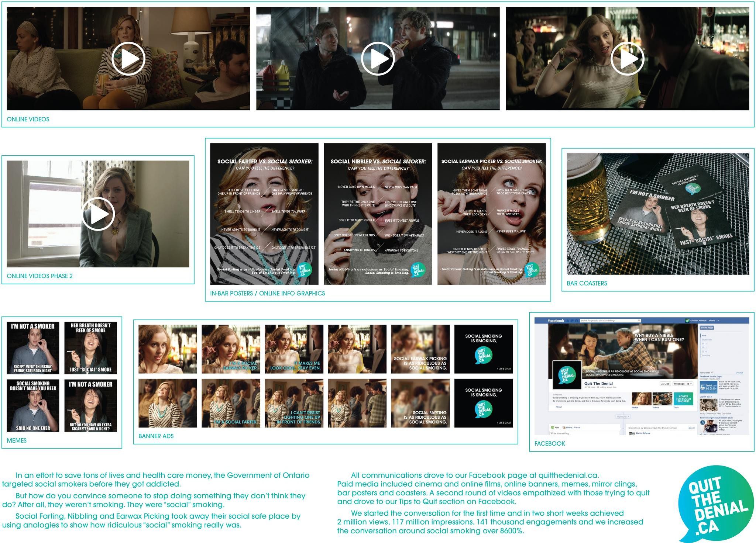
Task: Select the Photo / Video composer option
Action: tap(571, 428)
